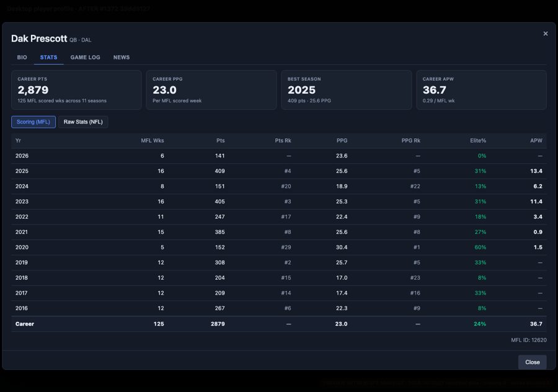
Task: Switch to Raw Stats (NFL) view
Action: pos(83,122)
